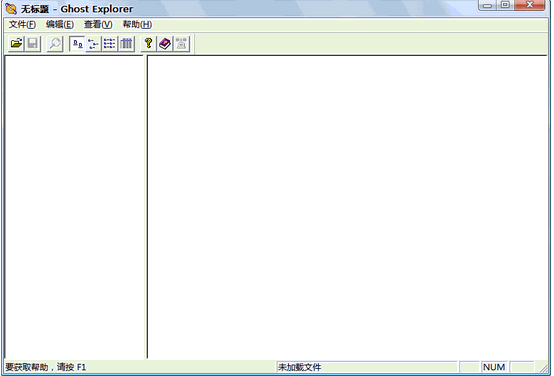554x376 pixels.
Task: Click inside the right file list pane
Action: pos(347,207)
